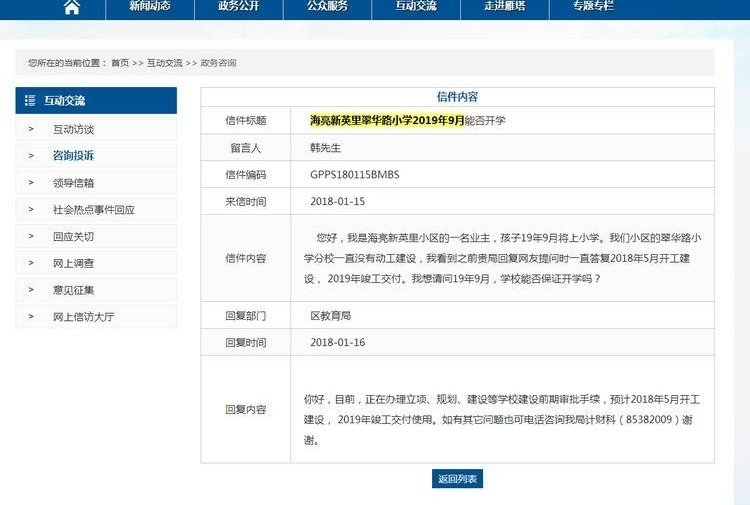The width and height of the screenshot is (750, 505).
Task: Click the arrow next to 咨询投诉
Action: pyautogui.click(x=31, y=156)
